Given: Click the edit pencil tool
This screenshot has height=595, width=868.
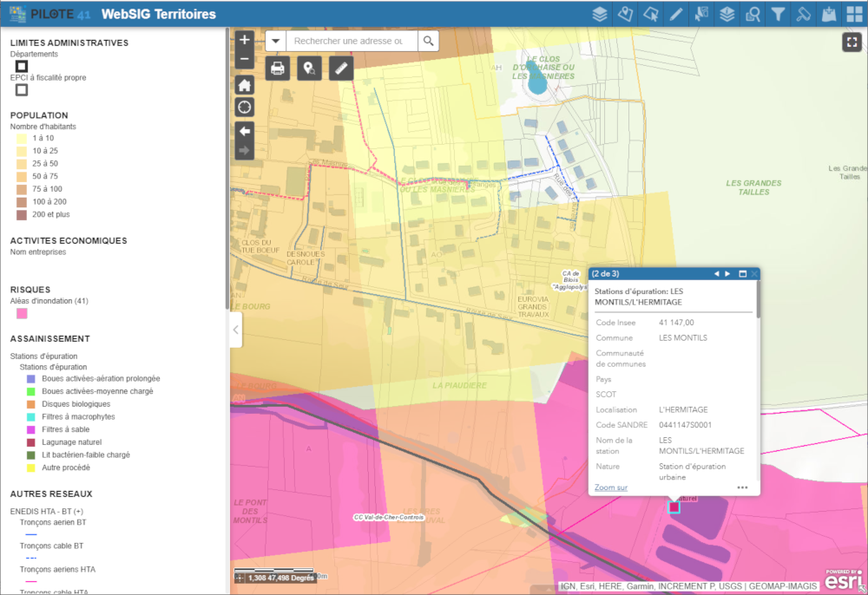Looking at the screenshot, I should pos(676,14).
